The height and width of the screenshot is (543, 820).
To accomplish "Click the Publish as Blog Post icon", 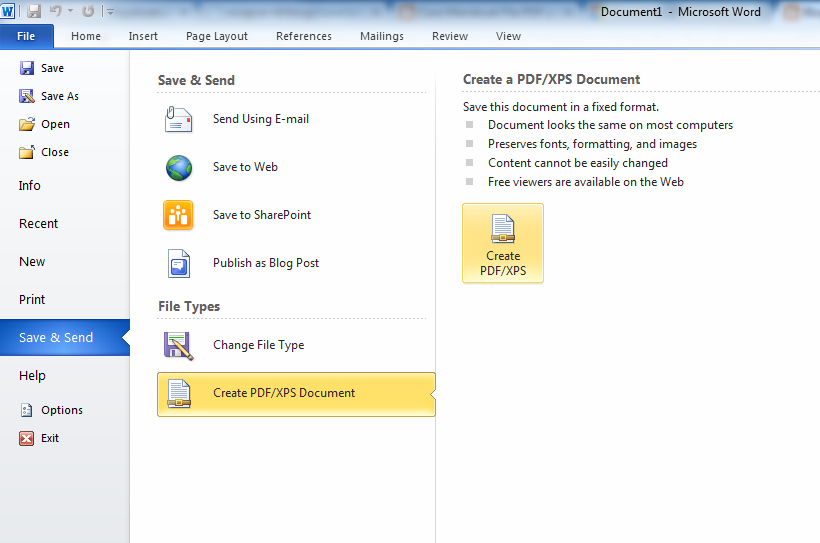I will point(179,263).
